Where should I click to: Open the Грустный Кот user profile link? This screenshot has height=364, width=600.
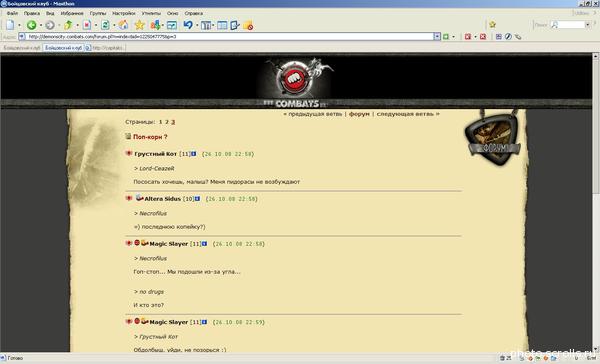(155, 154)
